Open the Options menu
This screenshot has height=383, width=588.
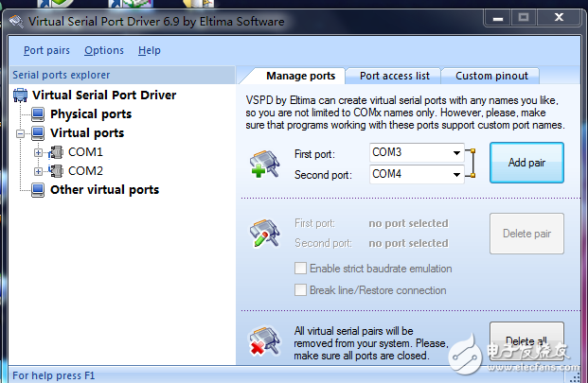(104, 50)
